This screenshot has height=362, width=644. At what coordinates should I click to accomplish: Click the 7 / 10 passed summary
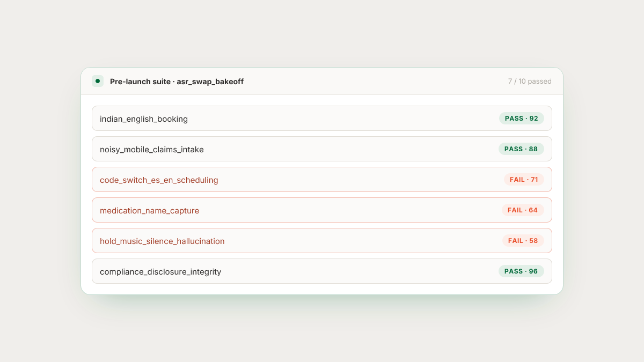(x=530, y=82)
